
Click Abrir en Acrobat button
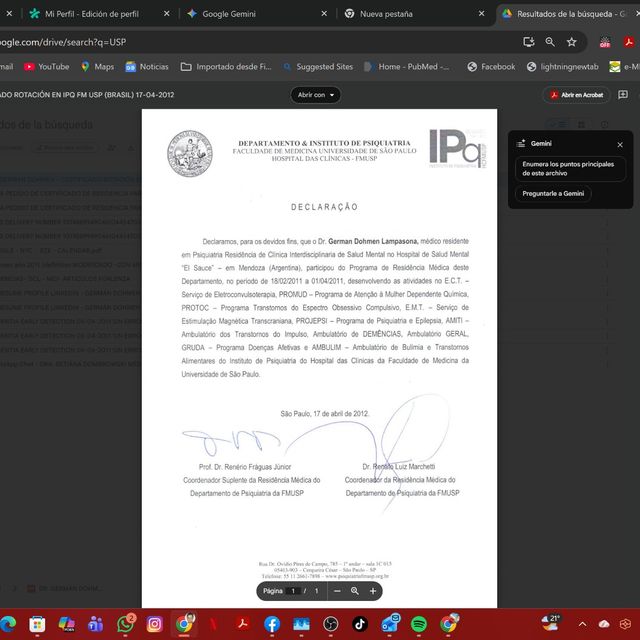pos(576,95)
